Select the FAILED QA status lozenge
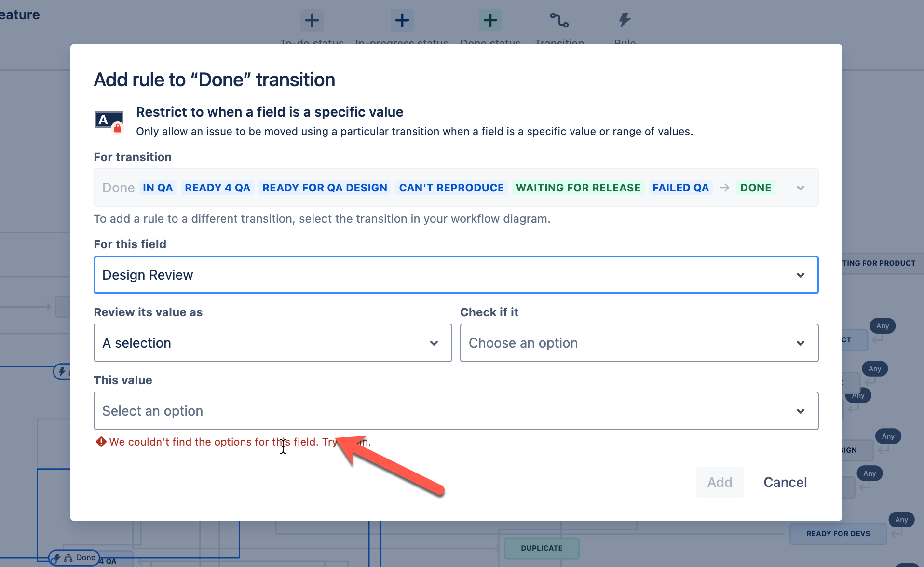Viewport: 924px width, 567px height. pos(680,188)
